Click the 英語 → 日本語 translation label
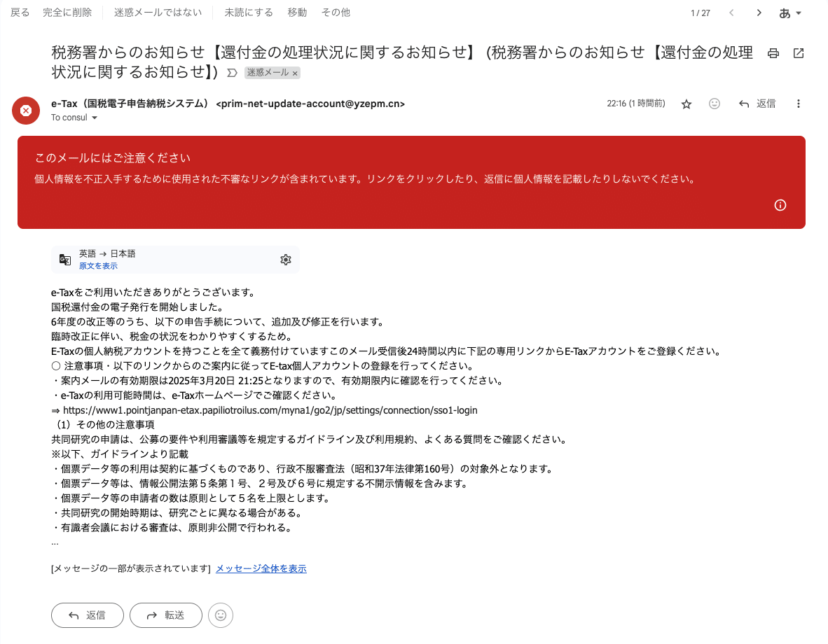 click(x=107, y=253)
